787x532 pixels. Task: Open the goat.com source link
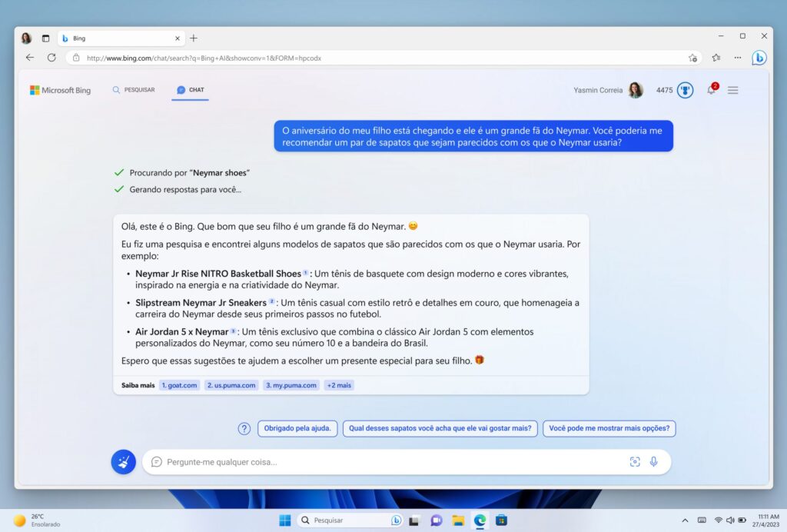click(179, 385)
